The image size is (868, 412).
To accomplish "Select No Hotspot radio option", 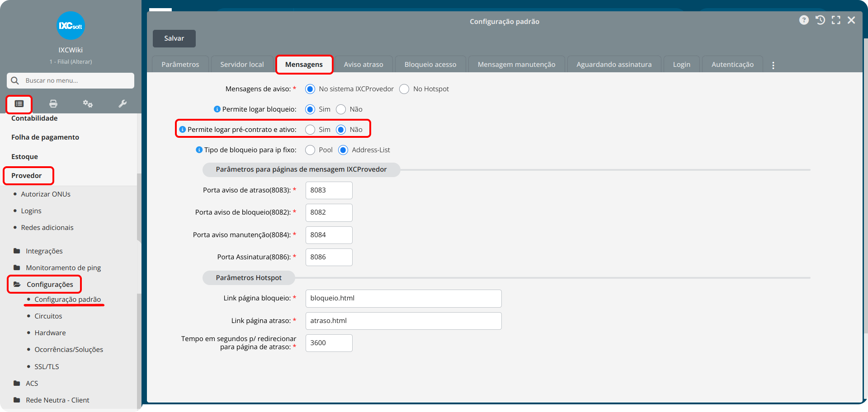I will [404, 89].
